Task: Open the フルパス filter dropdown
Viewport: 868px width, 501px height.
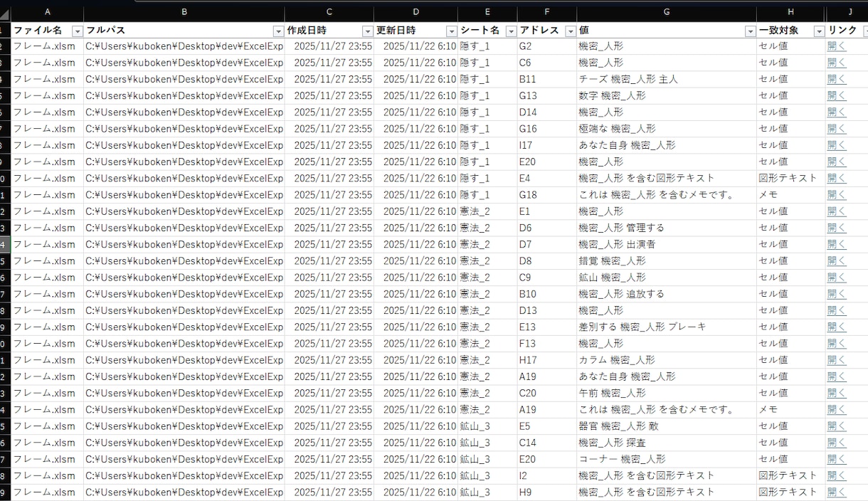Action: pos(279,31)
